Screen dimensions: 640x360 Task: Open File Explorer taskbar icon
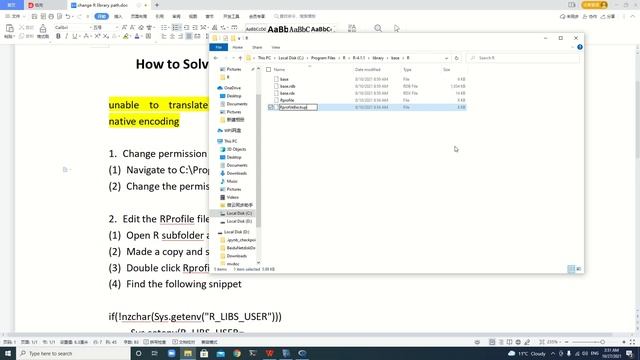point(188,353)
